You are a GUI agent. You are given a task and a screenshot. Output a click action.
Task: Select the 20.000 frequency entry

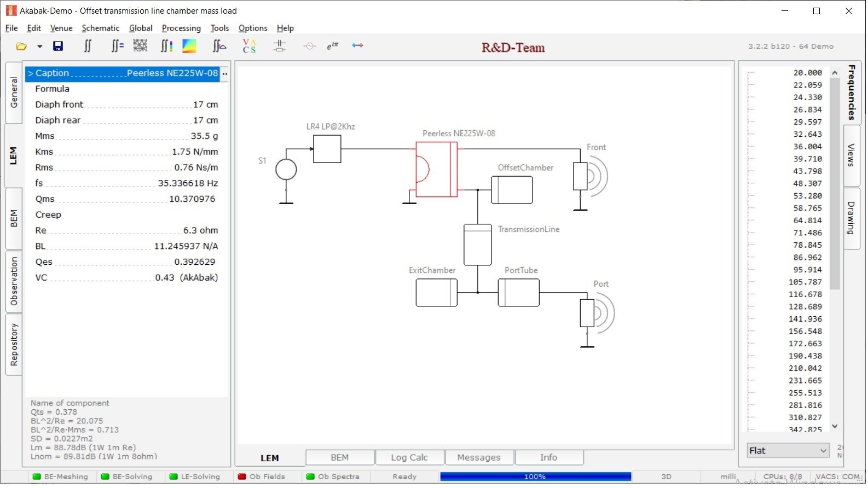tap(807, 73)
